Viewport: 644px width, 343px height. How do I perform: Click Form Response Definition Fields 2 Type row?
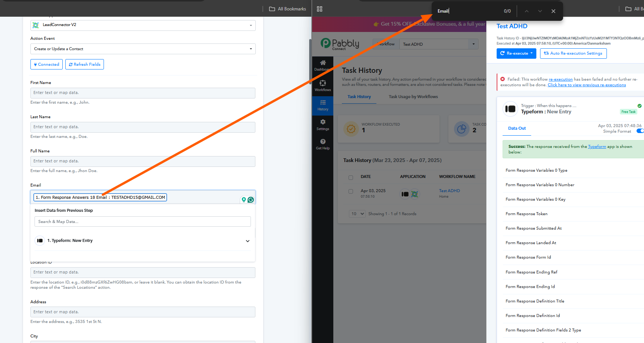(574, 330)
